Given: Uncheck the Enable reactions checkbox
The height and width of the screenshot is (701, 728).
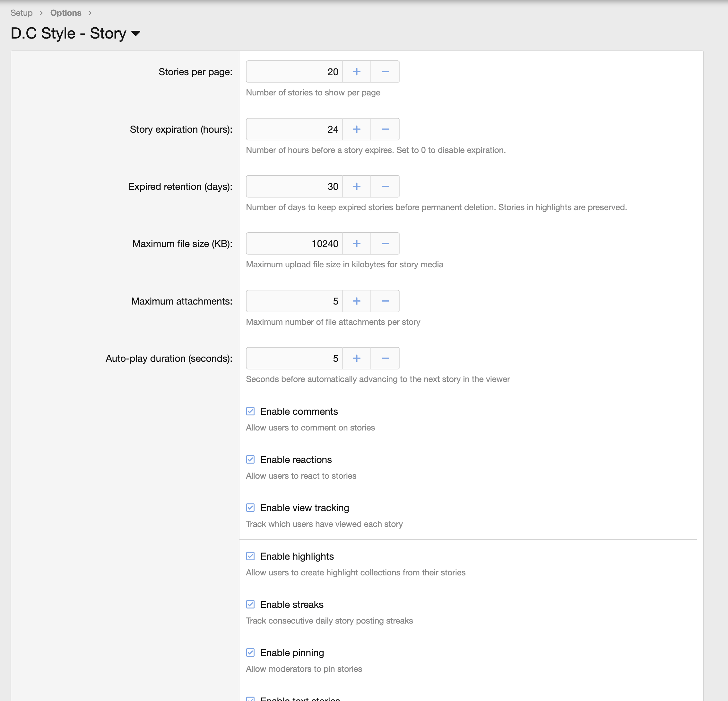Looking at the screenshot, I should tap(250, 459).
